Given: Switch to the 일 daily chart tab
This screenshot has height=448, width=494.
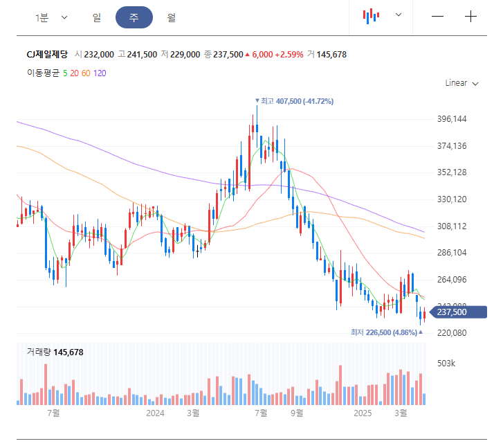Looking at the screenshot, I should click(97, 17).
